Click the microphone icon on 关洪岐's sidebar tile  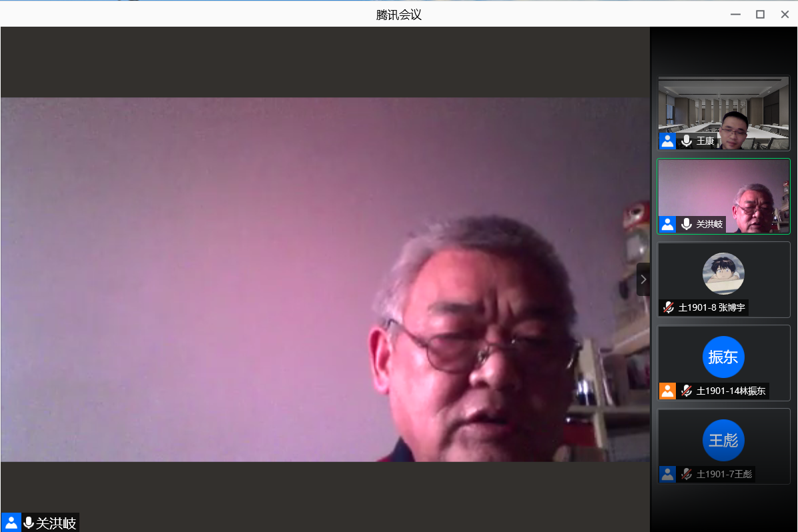click(x=686, y=224)
